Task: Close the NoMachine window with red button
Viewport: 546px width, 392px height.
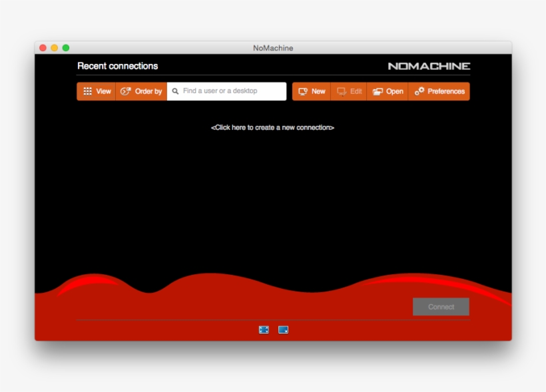Action: (x=43, y=48)
